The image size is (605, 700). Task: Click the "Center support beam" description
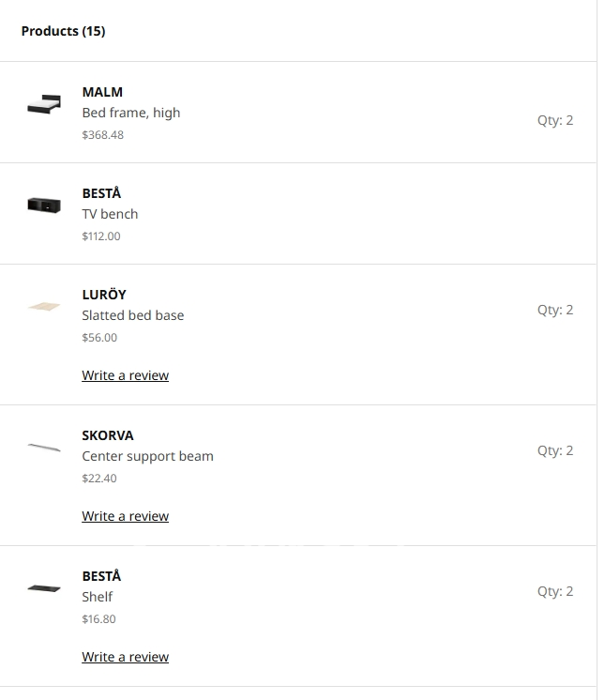click(147, 456)
